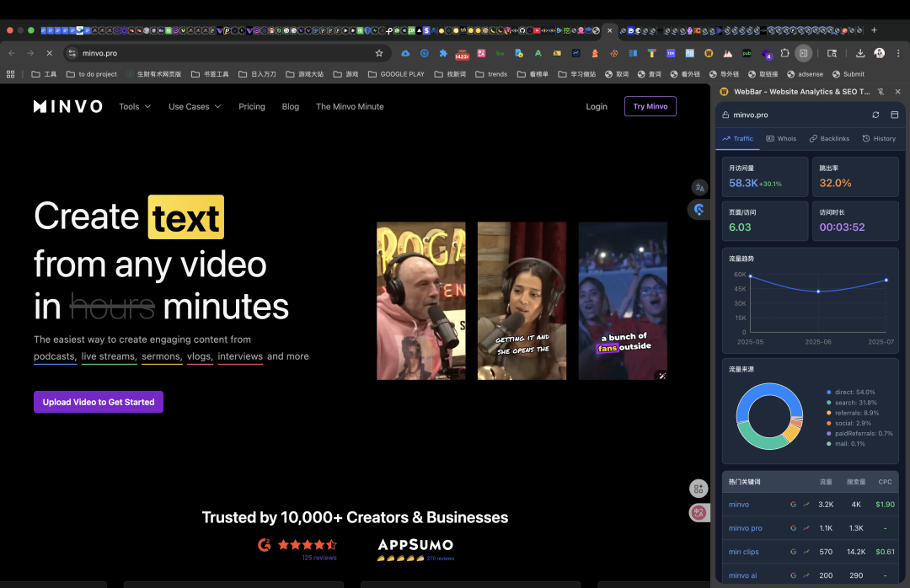Switch to the Traffic tab in WebBar
This screenshot has width=910, height=588.
[x=737, y=139]
